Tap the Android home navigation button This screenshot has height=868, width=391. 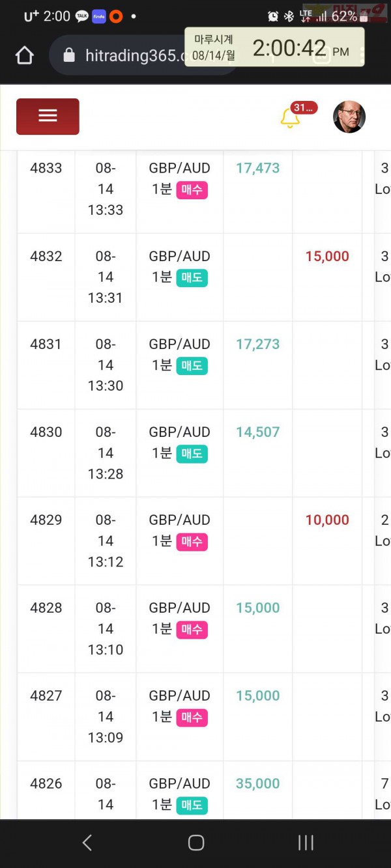click(x=195, y=843)
